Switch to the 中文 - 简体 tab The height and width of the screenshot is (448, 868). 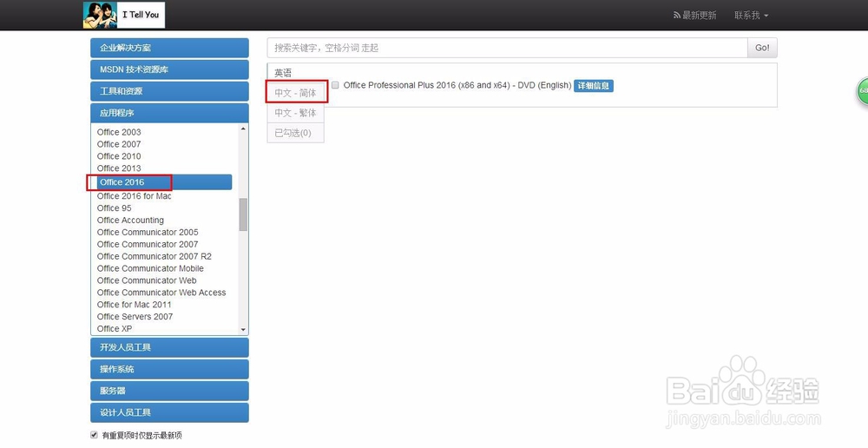296,93
